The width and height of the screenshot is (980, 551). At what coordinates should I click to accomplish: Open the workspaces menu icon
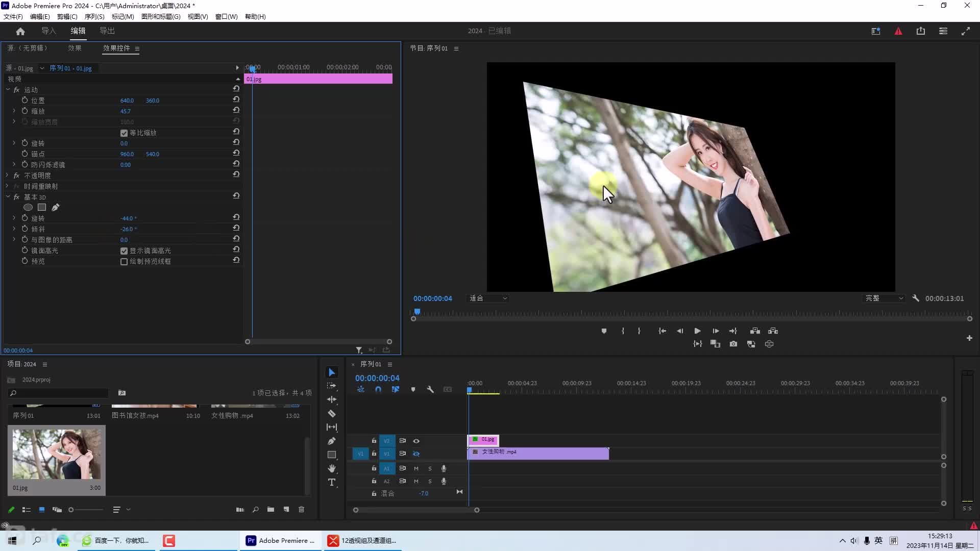[943, 31]
